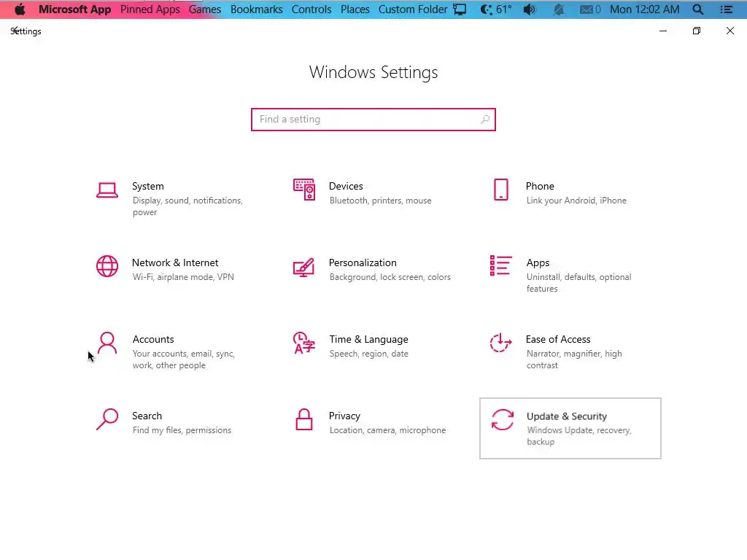This screenshot has height=560, width=747.
Task: Click the display icon in the menu bar
Action: [460, 9]
